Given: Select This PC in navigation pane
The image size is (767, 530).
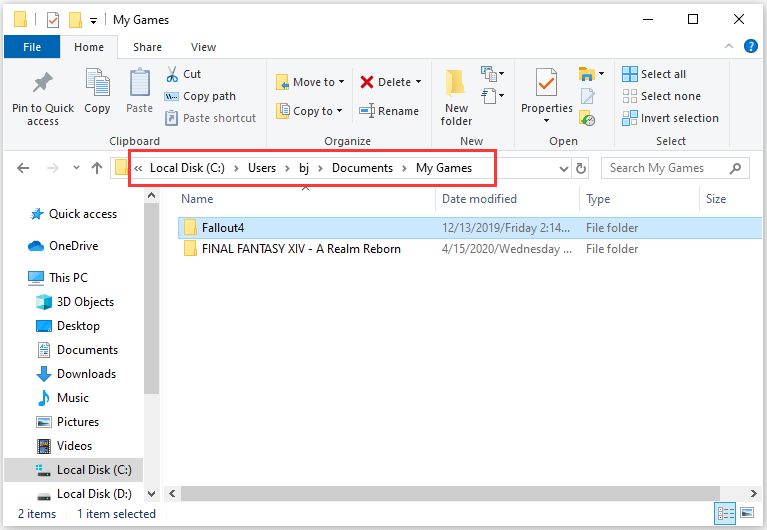Looking at the screenshot, I should [x=58, y=277].
